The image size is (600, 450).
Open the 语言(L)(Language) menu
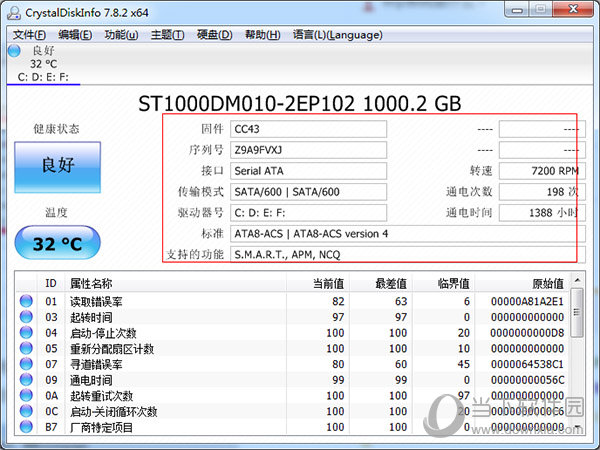[337, 35]
